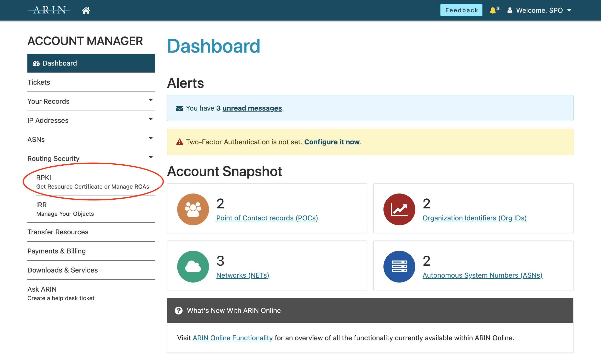Image resolution: width=601 pixels, height=364 pixels.
Task: Open the unread messages link
Action: coord(252,108)
